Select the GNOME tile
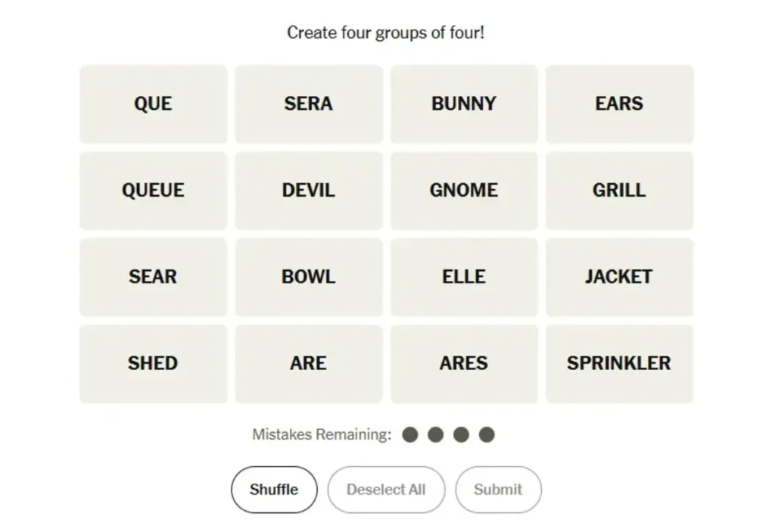This screenshot has height=532, width=775. (x=464, y=190)
